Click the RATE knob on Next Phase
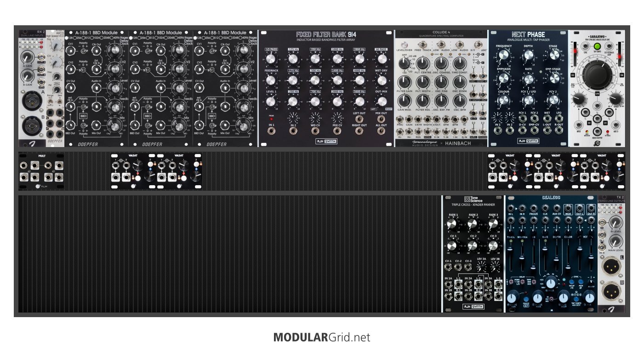 529,79
